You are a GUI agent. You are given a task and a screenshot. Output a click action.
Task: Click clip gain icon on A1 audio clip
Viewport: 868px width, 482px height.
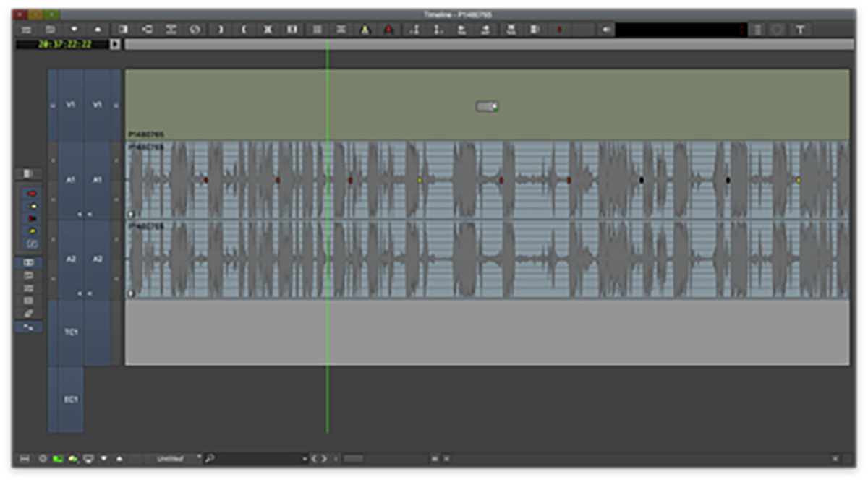pyautogui.click(x=132, y=214)
